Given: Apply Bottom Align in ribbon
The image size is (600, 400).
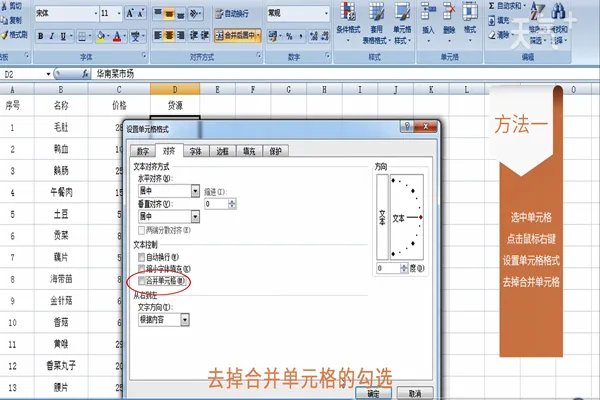Looking at the screenshot, I should [181, 14].
